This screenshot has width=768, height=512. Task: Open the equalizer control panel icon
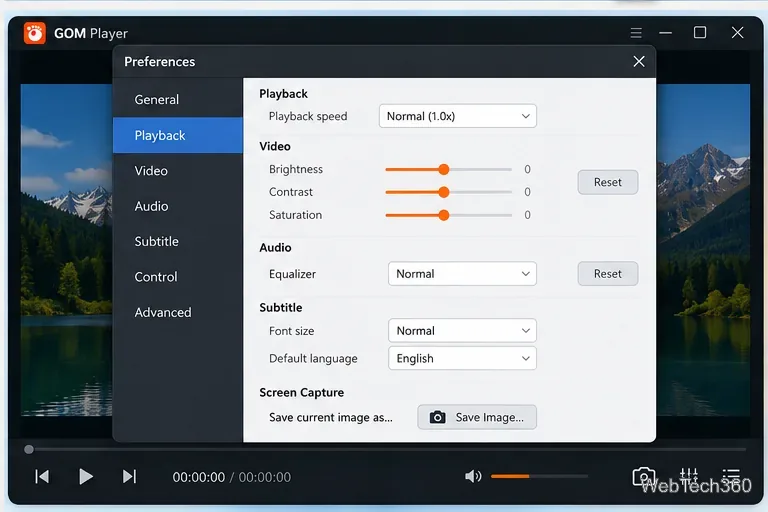coord(689,475)
